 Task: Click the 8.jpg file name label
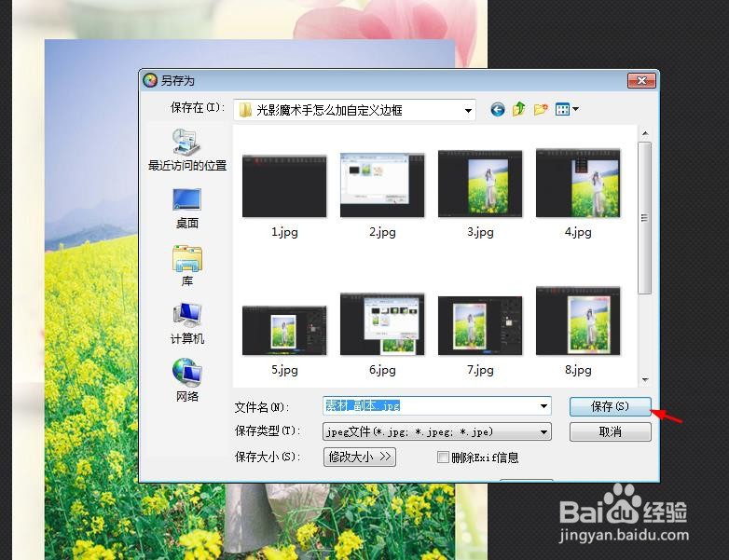[x=578, y=370]
